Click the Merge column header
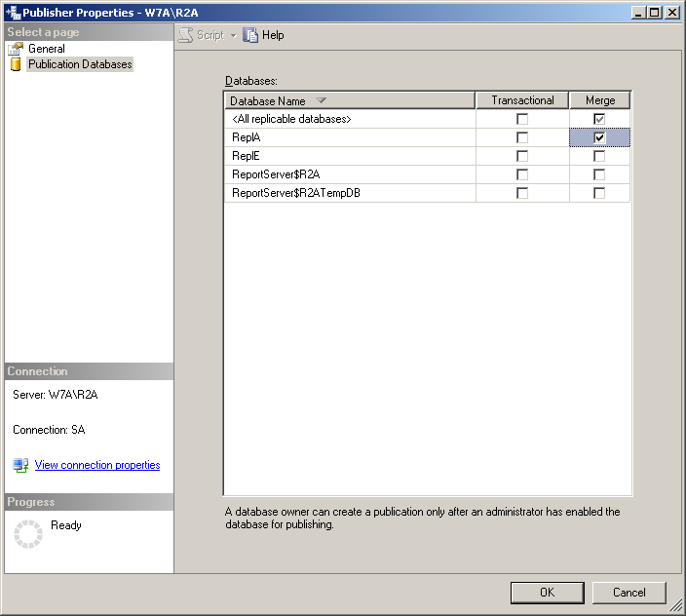 pos(600,100)
